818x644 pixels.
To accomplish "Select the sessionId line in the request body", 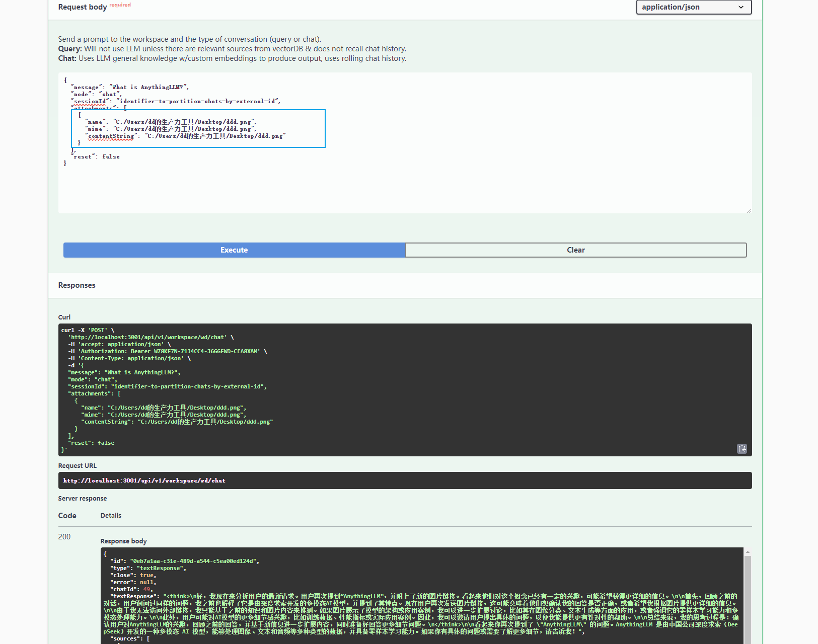I will click(x=174, y=101).
